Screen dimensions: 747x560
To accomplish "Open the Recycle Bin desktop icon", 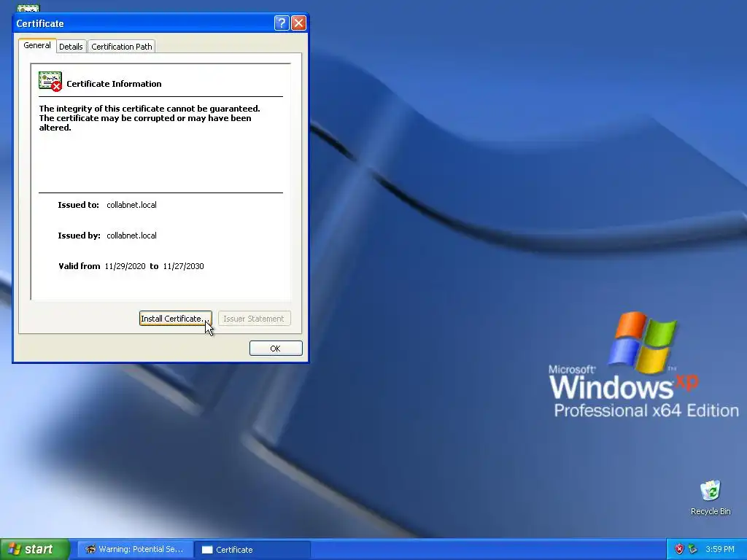I will pos(711,497).
